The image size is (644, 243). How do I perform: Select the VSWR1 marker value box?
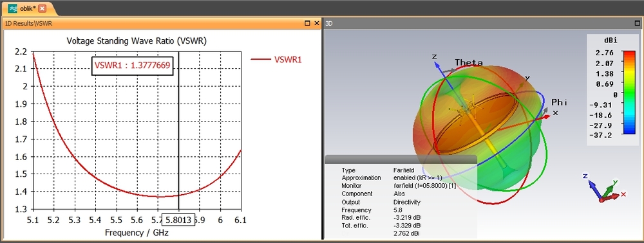coord(132,65)
